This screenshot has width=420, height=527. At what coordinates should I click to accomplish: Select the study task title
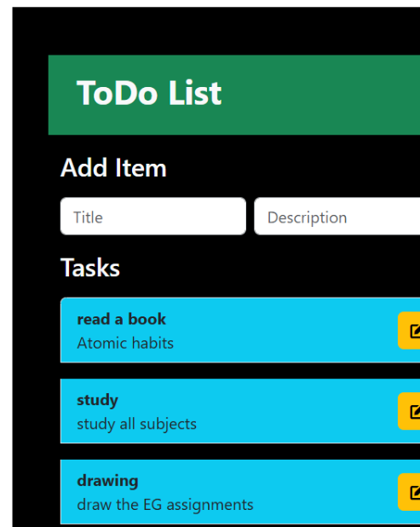click(97, 400)
